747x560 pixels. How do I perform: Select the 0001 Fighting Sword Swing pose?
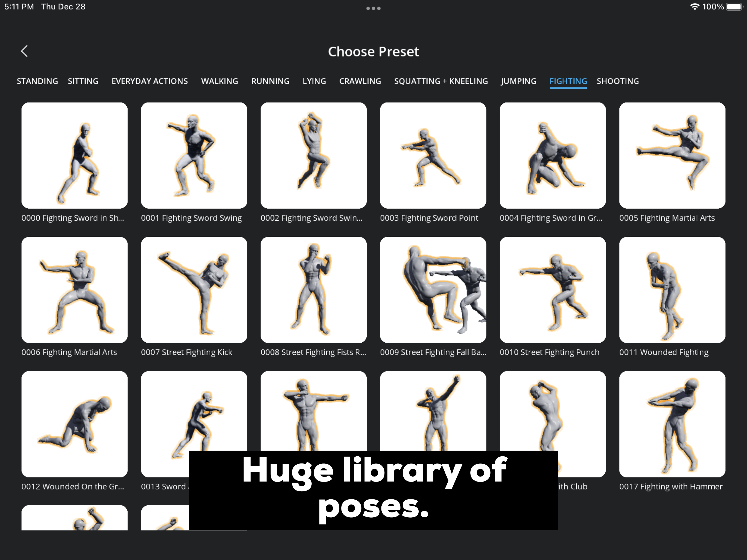point(194,155)
